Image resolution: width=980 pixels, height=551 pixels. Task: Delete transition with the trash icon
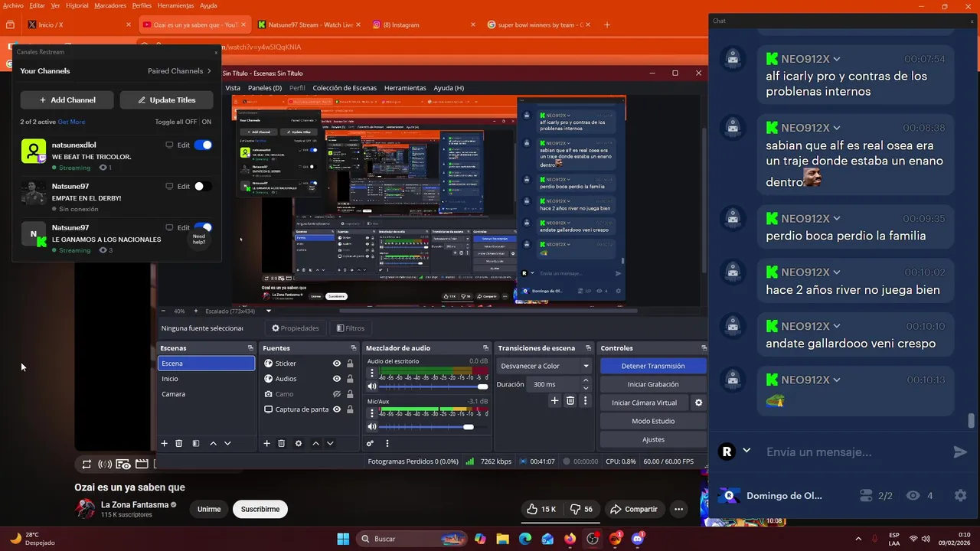[x=570, y=400]
